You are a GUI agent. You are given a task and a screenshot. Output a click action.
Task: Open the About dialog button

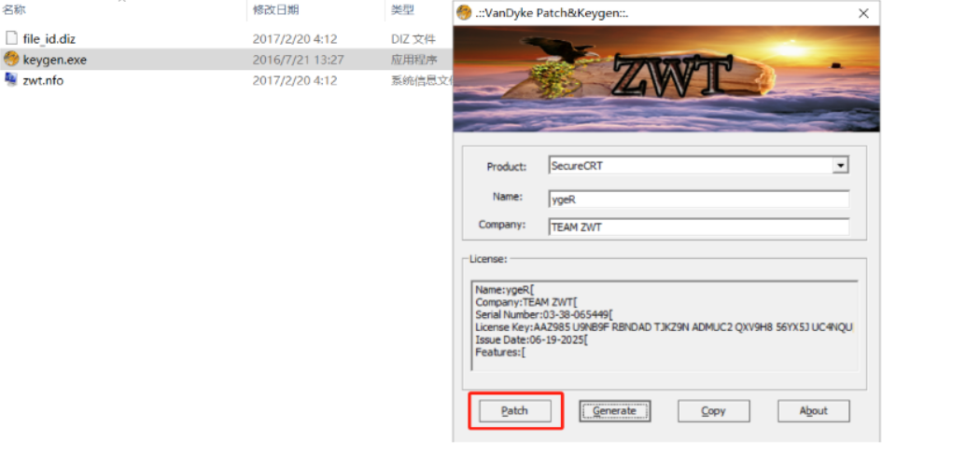(813, 410)
